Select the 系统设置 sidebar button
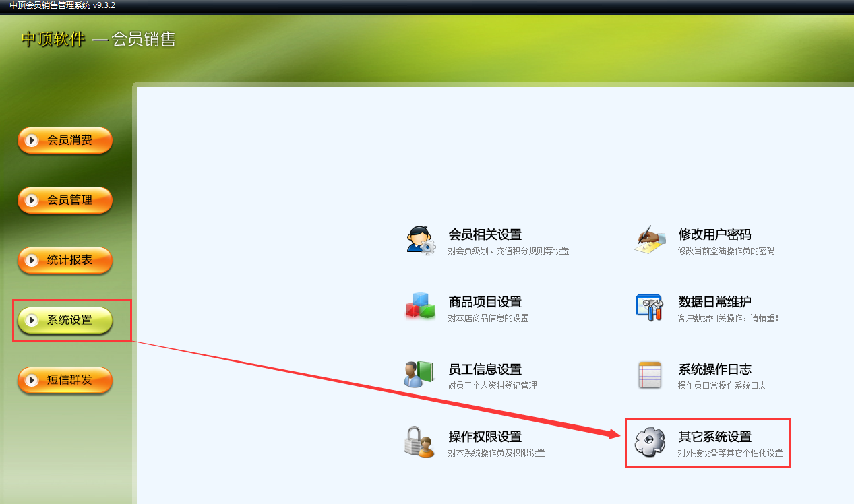The width and height of the screenshot is (854, 504). tap(65, 320)
